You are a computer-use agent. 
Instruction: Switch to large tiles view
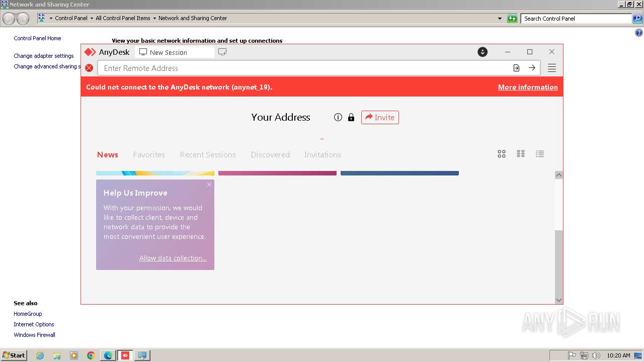point(502,154)
